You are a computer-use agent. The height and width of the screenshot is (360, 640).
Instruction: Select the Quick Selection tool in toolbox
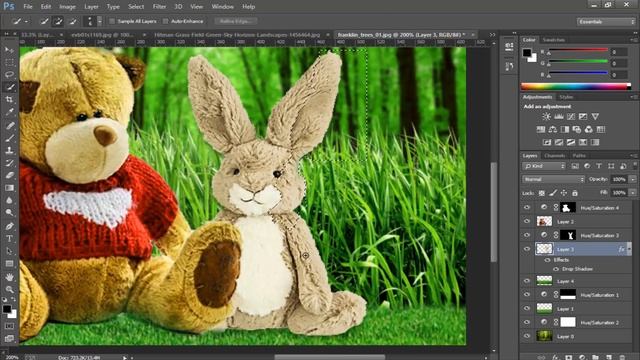pyautogui.click(x=9, y=87)
